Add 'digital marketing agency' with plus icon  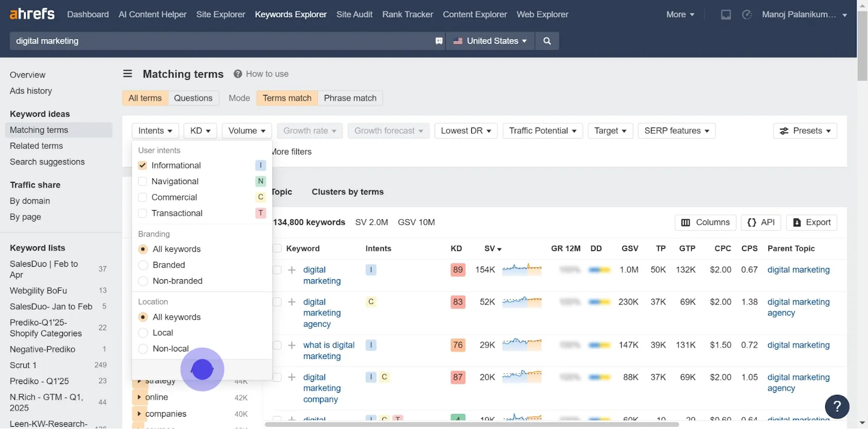click(292, 302)
